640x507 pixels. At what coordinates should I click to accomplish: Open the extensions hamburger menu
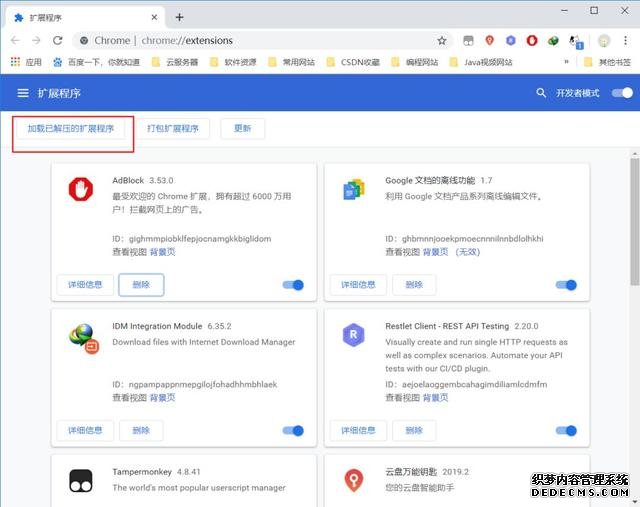23,93
